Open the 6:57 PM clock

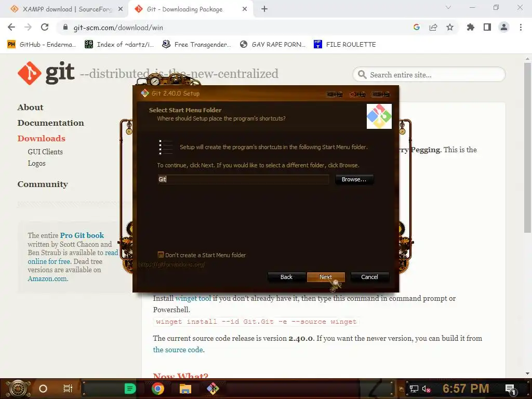coord(466,389)
